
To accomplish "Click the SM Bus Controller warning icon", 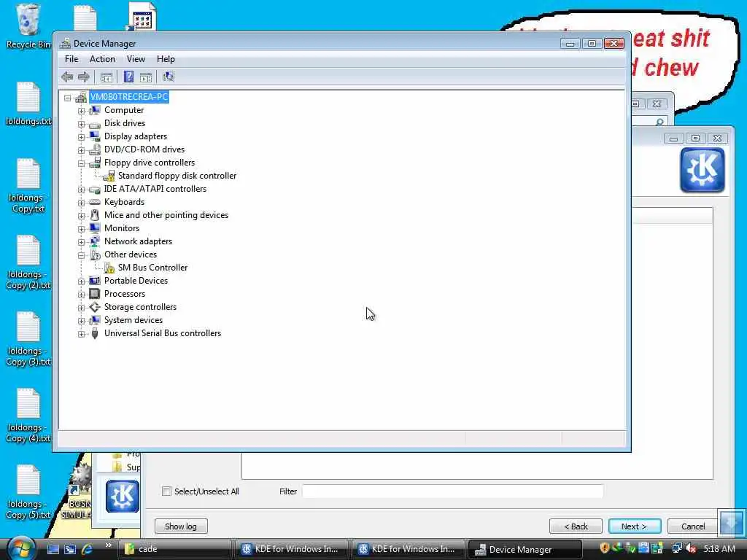I will [x=109, y=268].
